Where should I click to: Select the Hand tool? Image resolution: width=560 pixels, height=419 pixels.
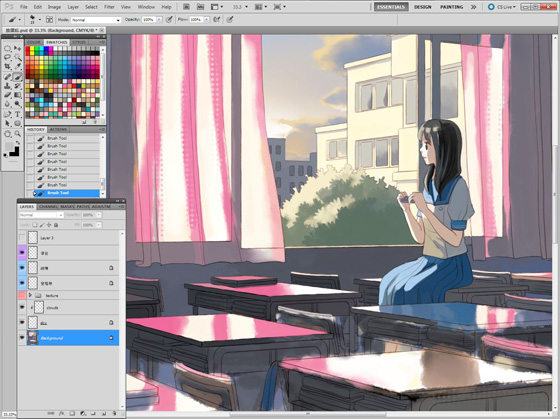click(x=7, y=134)
